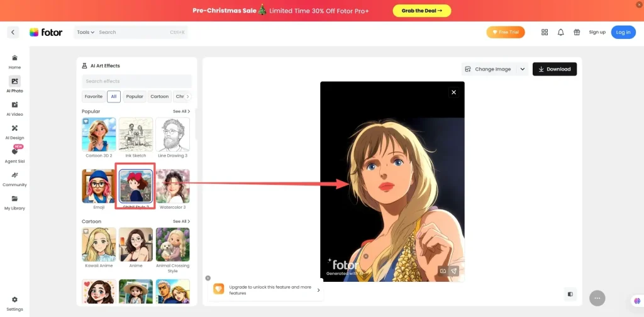
Task: Open the apps grid icon
Action: coord(545,32)
